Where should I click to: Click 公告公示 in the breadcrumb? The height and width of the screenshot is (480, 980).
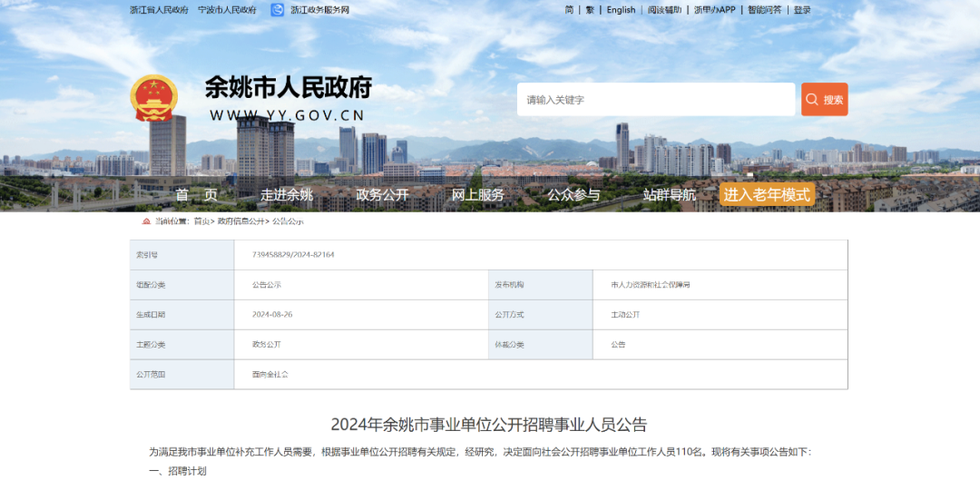[289, 221]
